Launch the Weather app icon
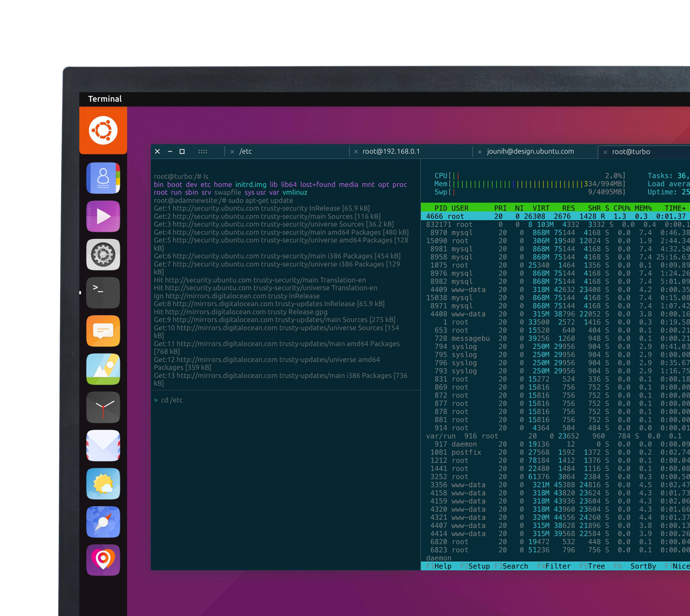 click(103, 484)
